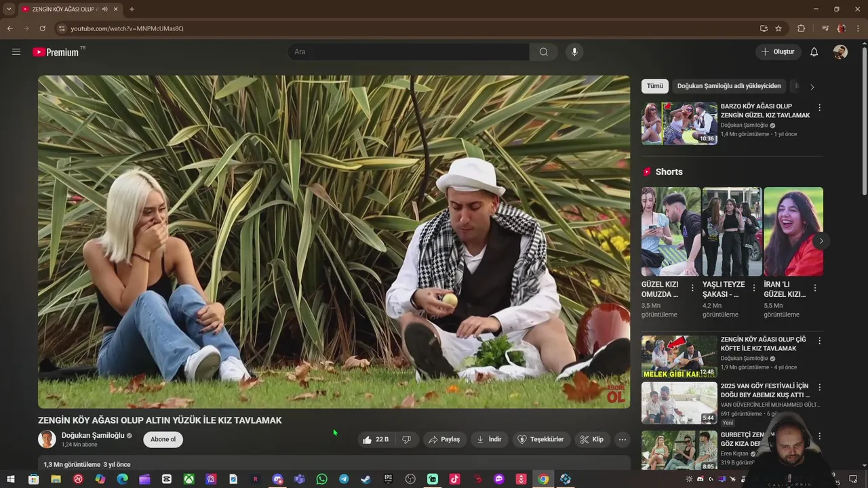The height and width of the screenshot is (488, 868).
Task: Start voice search with microphone icon
Action: point(574,52)
